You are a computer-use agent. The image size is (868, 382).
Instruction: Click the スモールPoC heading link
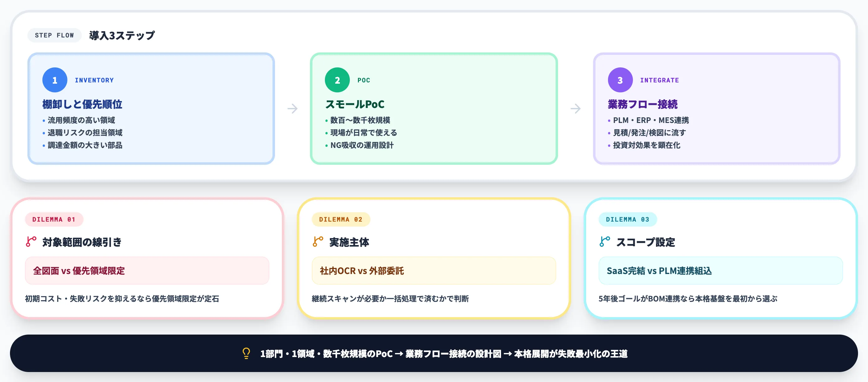tap(355, 105)
